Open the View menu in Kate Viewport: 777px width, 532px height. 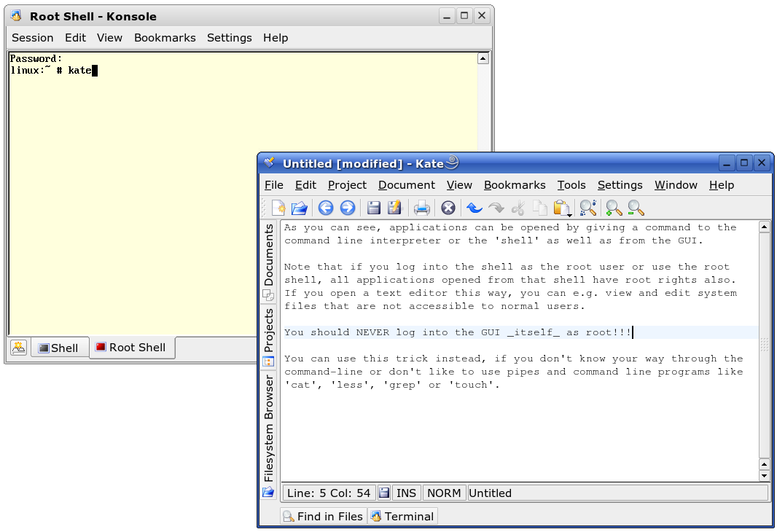coord(459,185)
